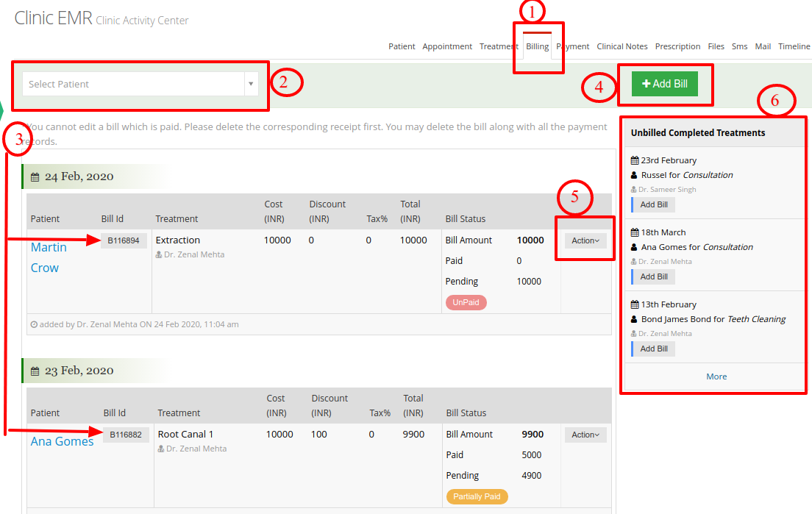The height and width of the screenshot is (514, 812).
Task: Open the Patient tab
Action: tap(402, 46)
